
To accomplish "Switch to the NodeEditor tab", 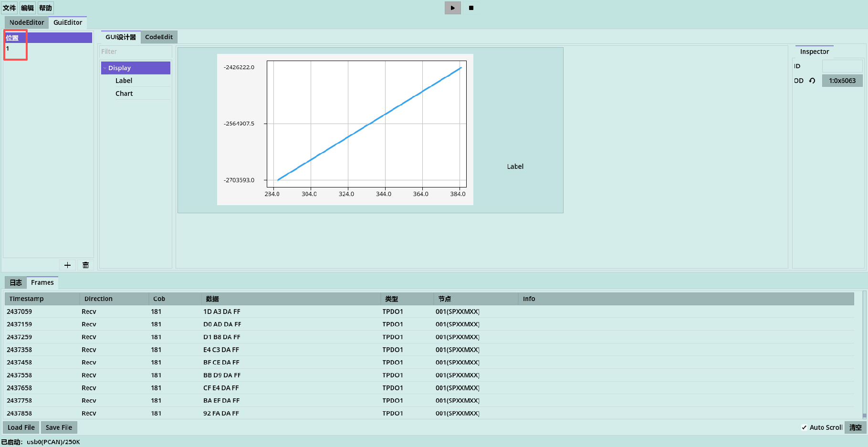I will click(x=27, y=22).
